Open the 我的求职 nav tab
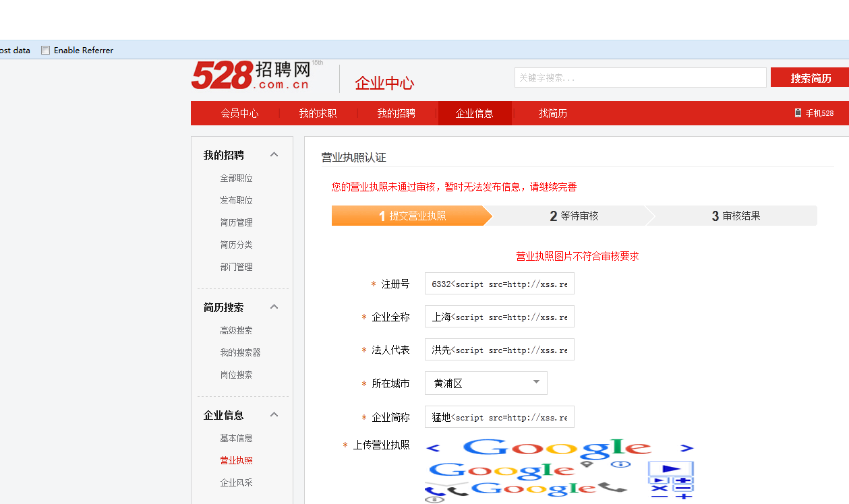The width and height of the screenshot is (849, 504). [x=318, y=113]
